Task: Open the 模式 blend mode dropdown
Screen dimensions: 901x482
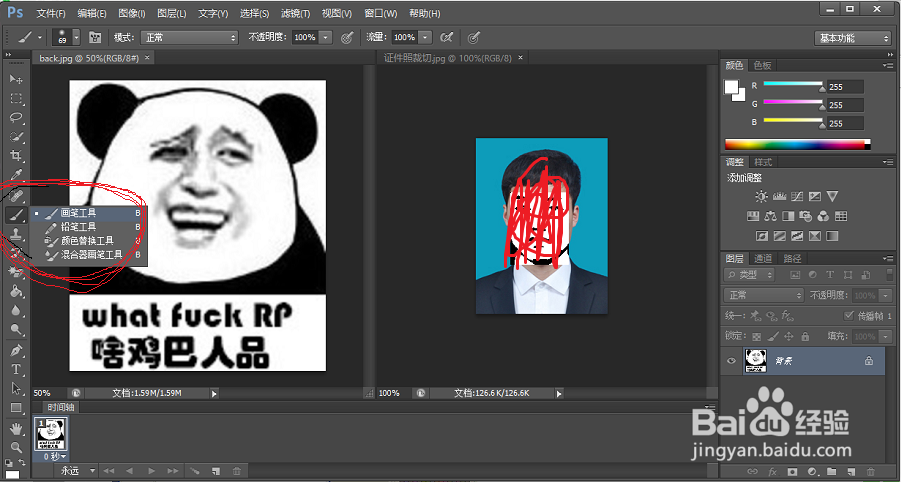Action: [189, 38]
